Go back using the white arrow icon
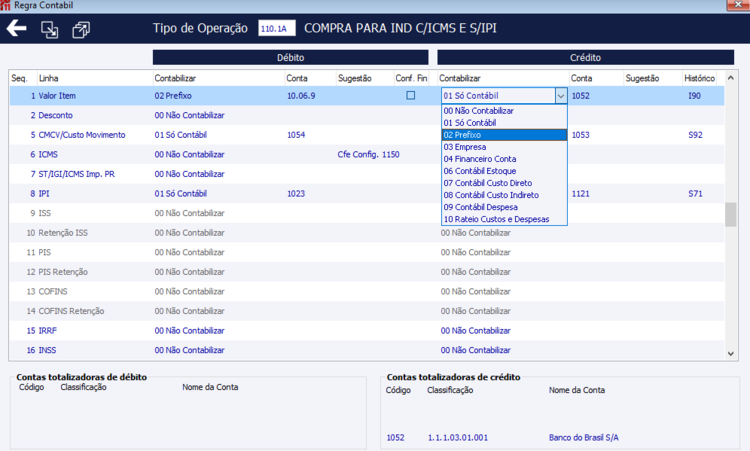Viewport: 750px width, 451px height. pyautogui.click(x=17, y=28)
